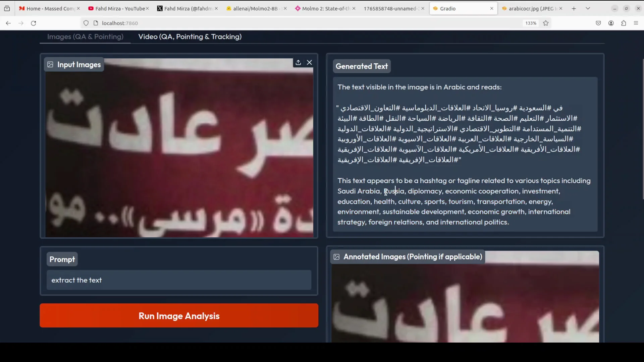644x362 pixels.
Task: Bookmark this page with star icon
Action: point(546,23)
